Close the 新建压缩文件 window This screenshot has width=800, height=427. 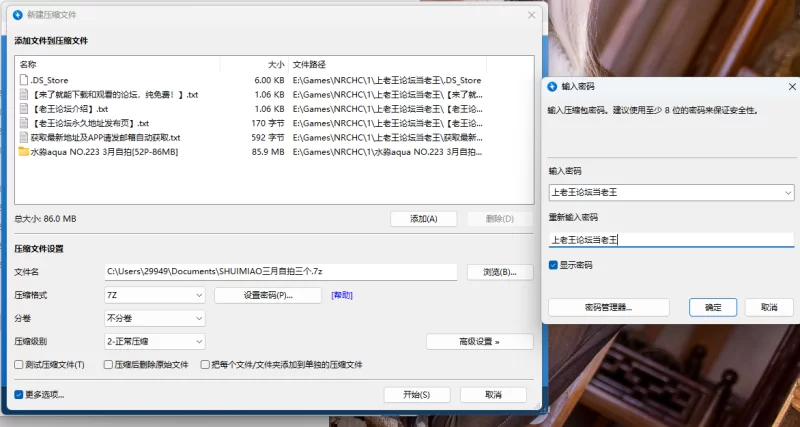(x=532, y=15)
